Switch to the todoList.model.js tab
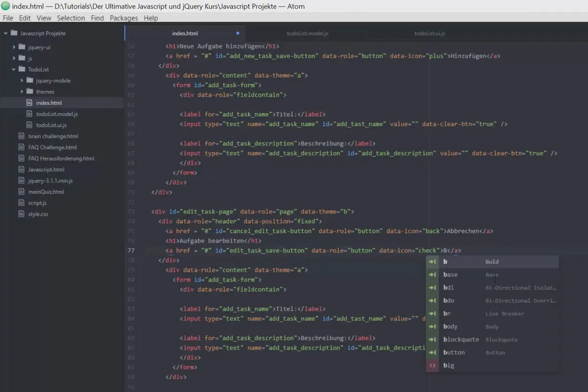Screen dimensions: 588x392 point(307,33)
